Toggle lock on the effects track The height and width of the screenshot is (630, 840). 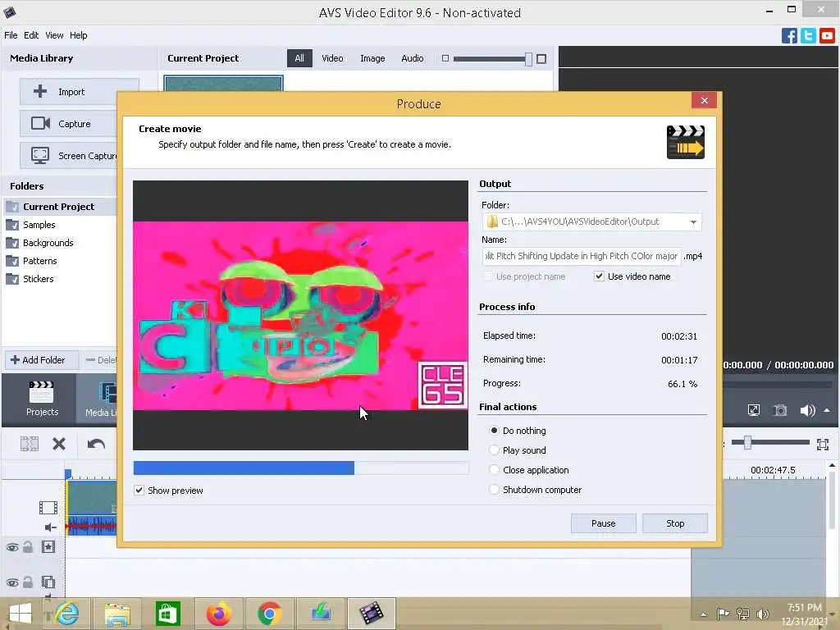click(28, 547)
